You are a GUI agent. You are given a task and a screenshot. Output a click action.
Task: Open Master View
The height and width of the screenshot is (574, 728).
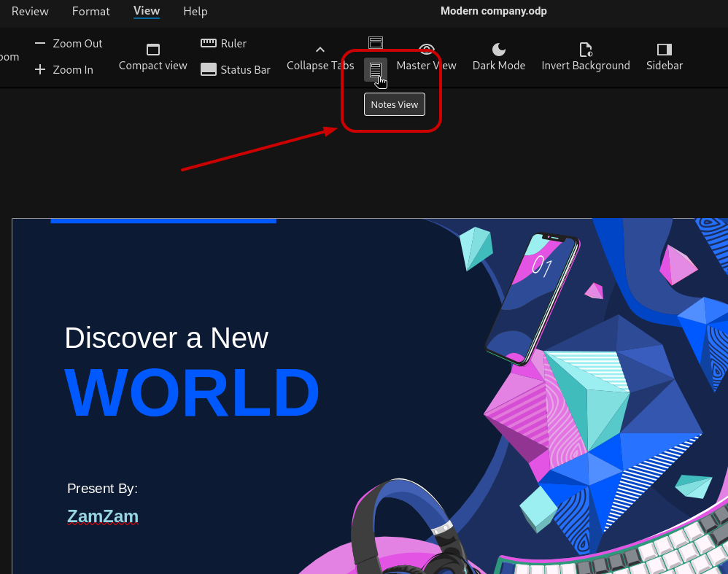[427, 58]
